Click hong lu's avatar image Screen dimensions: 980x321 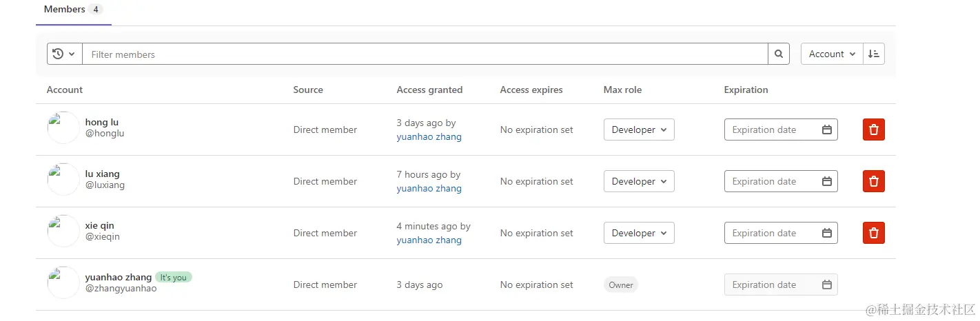pos(63,128)
